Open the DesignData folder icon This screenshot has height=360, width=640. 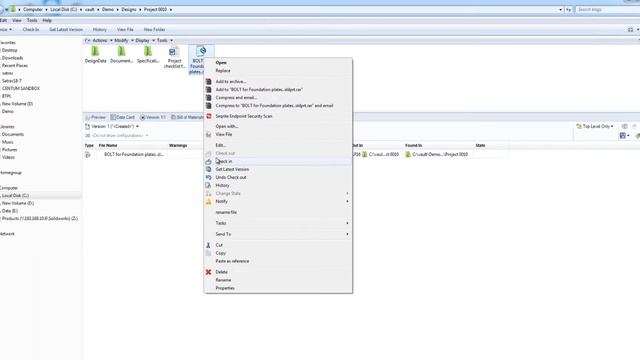[x=95, y=51]
